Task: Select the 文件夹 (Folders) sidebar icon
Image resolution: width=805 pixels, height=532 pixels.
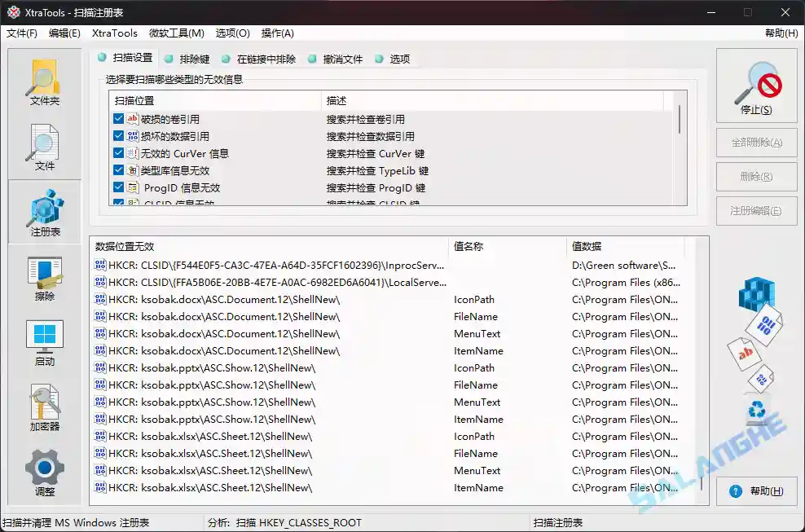Action: (x=44, y=82)
